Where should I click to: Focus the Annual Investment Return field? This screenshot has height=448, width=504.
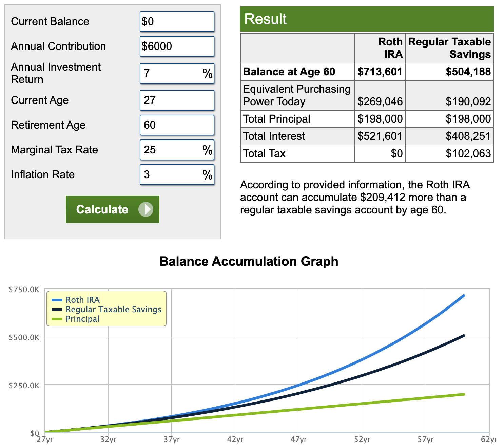click(x=177, y=73)
